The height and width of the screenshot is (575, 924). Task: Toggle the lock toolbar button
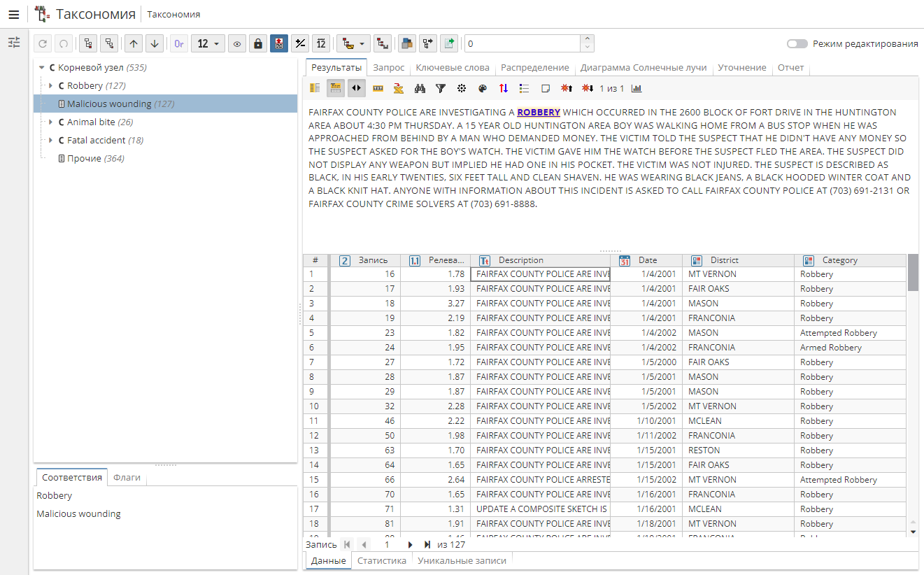[x=258, y=43]
